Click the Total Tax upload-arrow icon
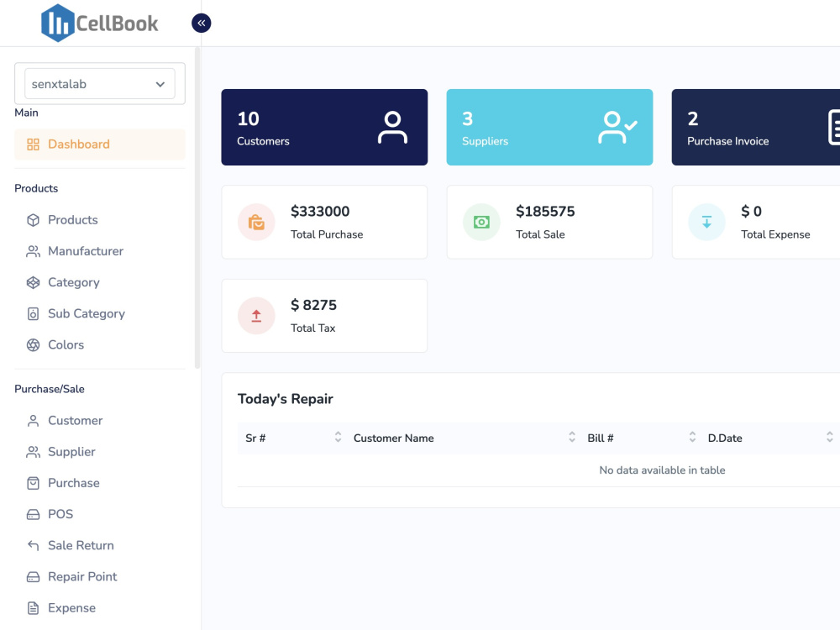This screenshot has width=840, height=630. 256,316
